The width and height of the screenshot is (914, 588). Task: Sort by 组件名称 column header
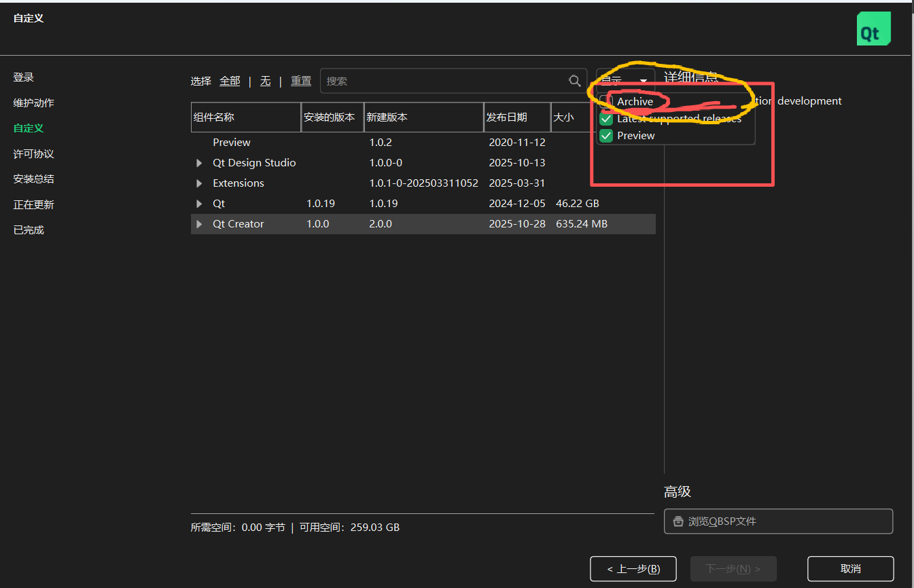(x=246, y=117)
